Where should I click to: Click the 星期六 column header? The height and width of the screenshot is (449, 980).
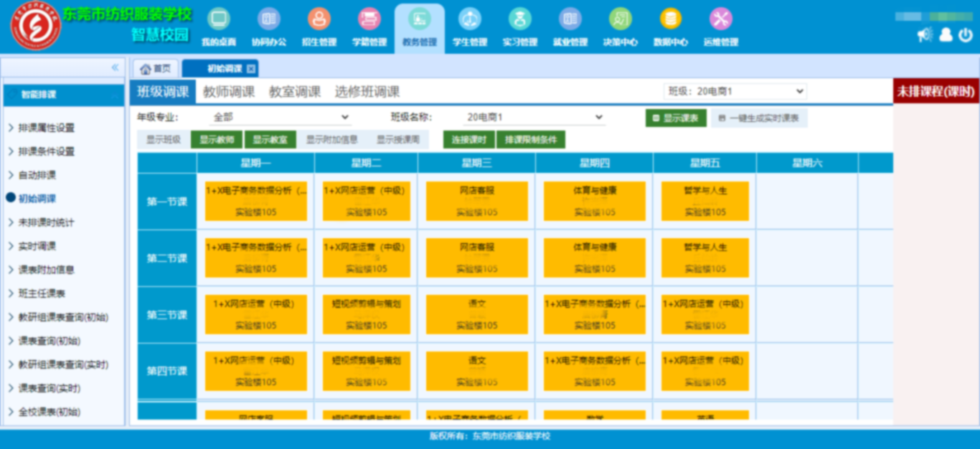(807, 163)
